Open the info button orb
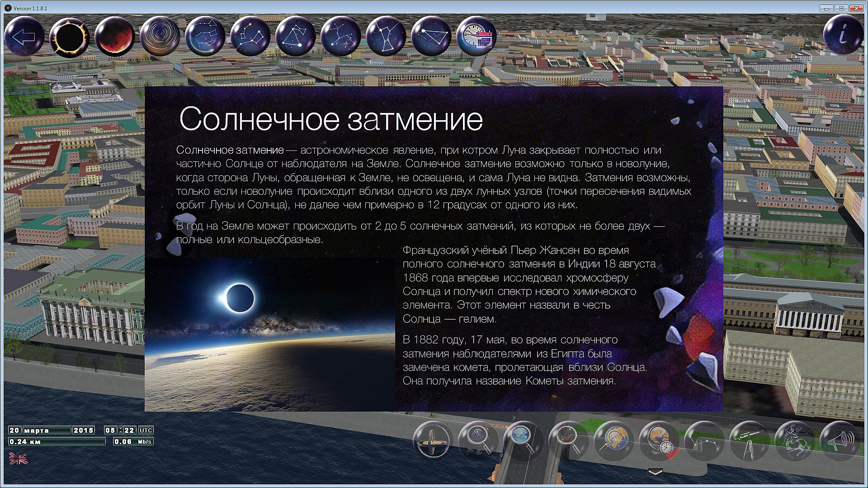Viewport: 868px width, 488px height. coord(843,35)
